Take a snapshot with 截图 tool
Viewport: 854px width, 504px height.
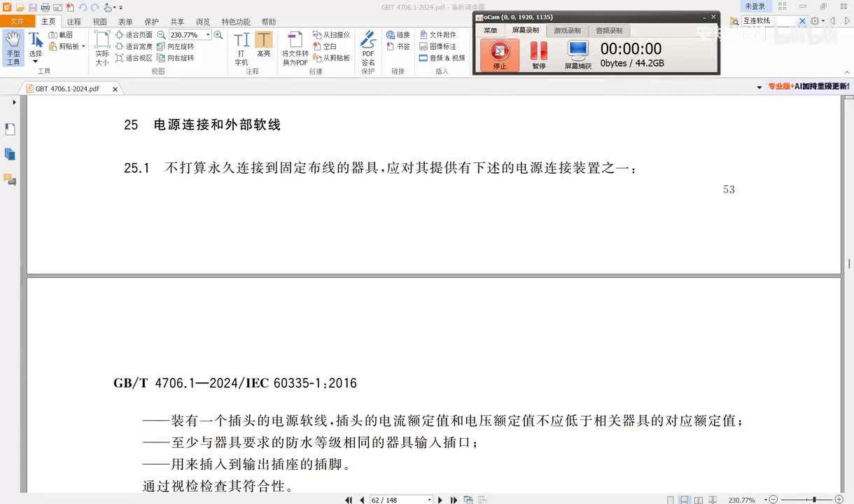point(61,34)
